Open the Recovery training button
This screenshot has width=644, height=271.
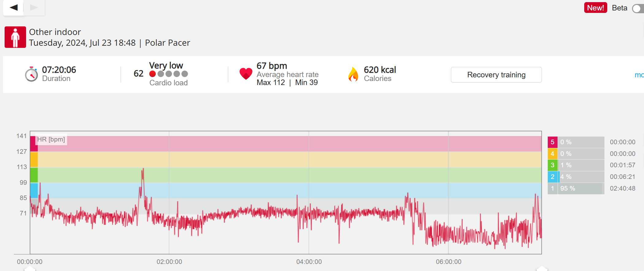tap(496, 75)
